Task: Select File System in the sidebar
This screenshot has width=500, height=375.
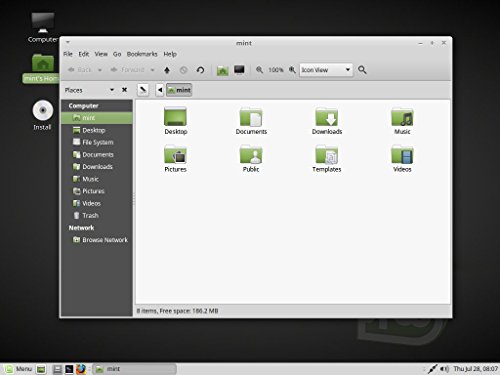Action: 97,142
